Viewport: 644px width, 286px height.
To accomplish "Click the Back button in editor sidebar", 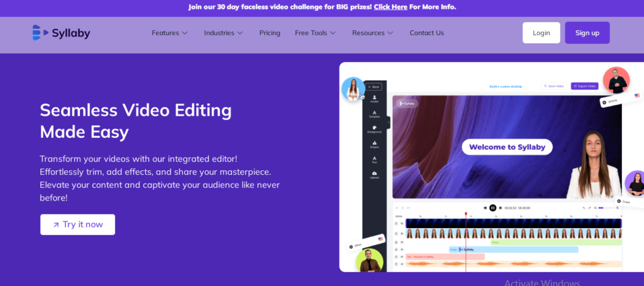I will click(x=374, y=87).
